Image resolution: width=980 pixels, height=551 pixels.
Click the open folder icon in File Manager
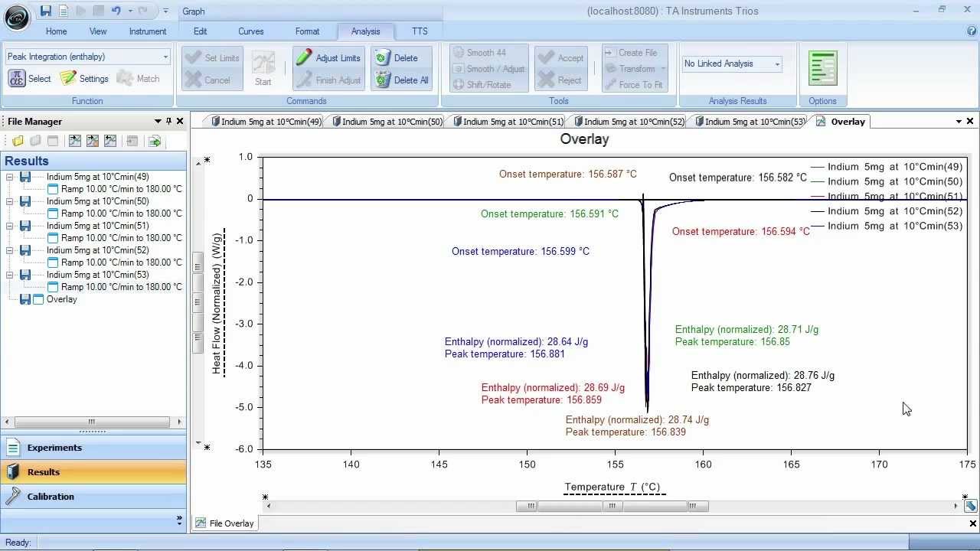point(18,141)
